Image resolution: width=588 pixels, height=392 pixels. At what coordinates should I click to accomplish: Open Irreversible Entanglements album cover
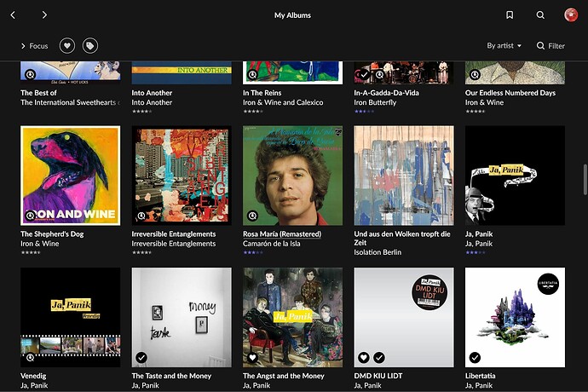click(182, 176)
